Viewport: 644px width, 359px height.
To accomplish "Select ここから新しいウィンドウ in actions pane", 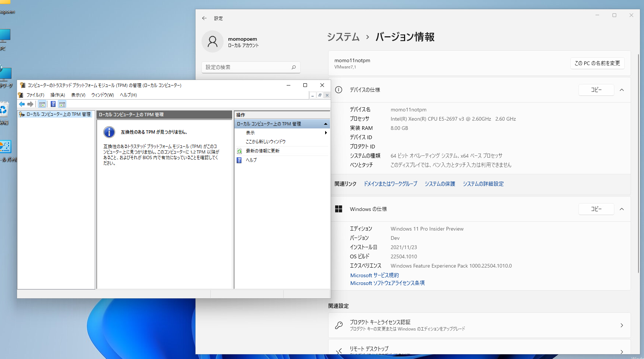I will [x=266, y=142].
